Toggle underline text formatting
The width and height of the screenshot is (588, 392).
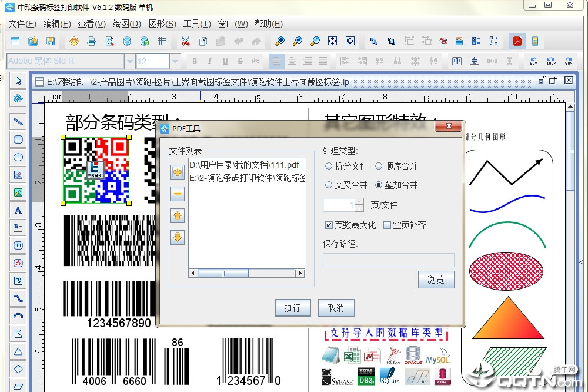point(225,61)
